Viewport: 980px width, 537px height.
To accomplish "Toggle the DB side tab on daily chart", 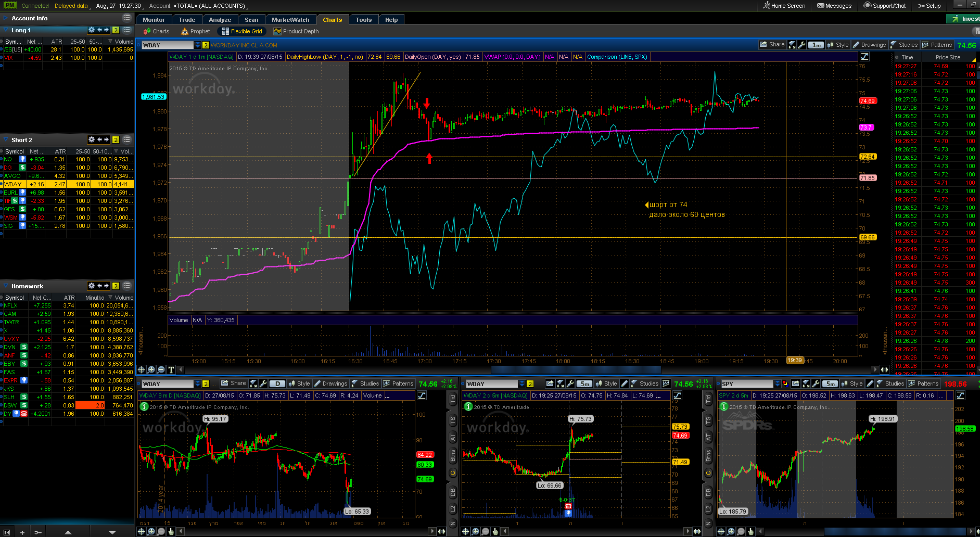I will tap(452, 492).
